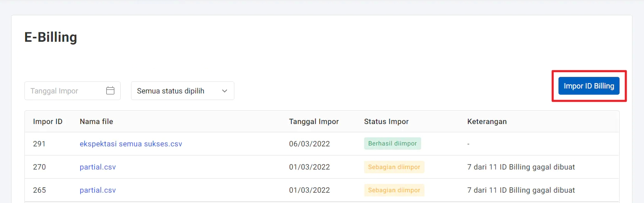
Task: Click the Status Impor column header
Action: 386,122
